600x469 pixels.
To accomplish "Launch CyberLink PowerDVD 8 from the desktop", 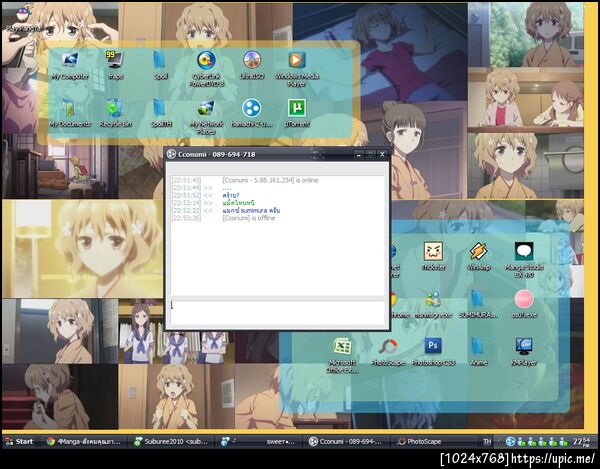I will [206, 69].
